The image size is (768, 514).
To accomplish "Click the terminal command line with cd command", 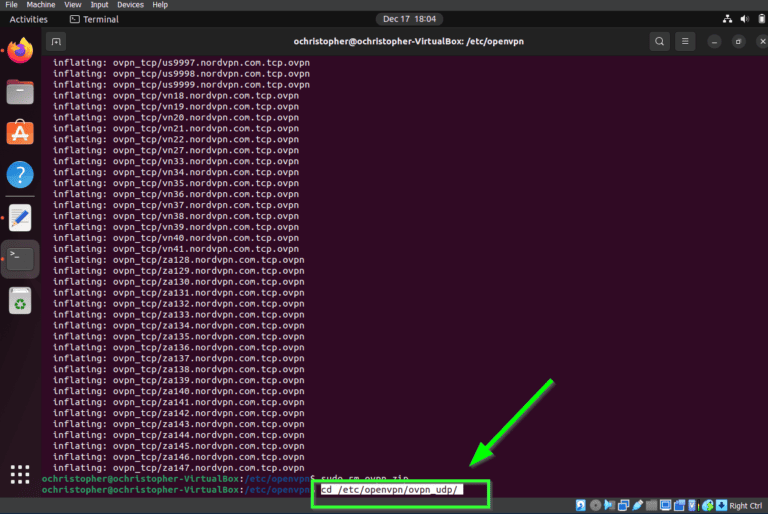I will click(400, 490).
